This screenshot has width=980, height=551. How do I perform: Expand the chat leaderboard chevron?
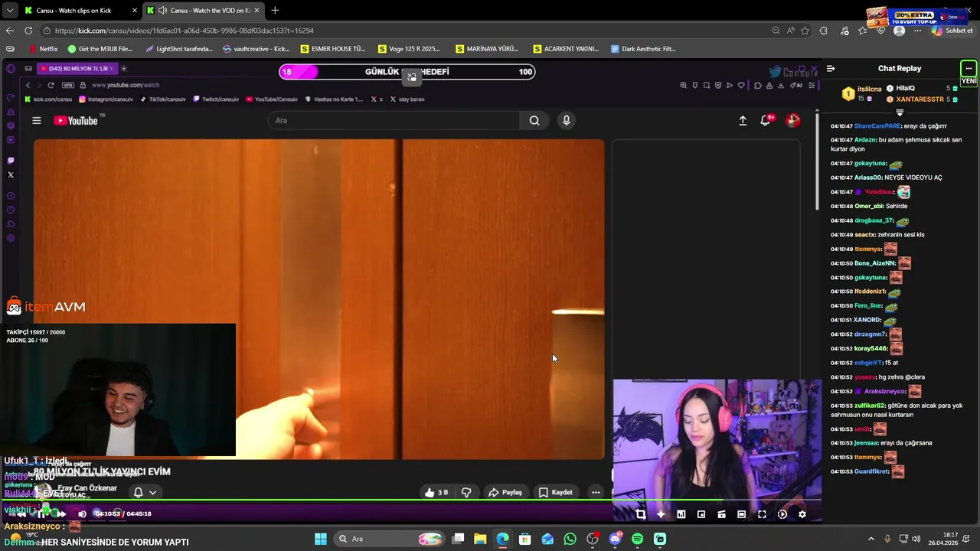[x=900, y=112]
